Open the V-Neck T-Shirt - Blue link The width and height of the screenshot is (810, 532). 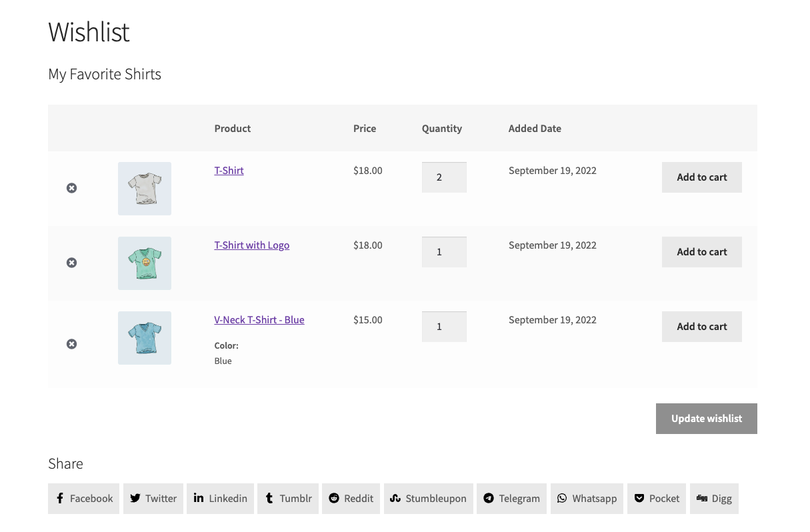point(259,320)
